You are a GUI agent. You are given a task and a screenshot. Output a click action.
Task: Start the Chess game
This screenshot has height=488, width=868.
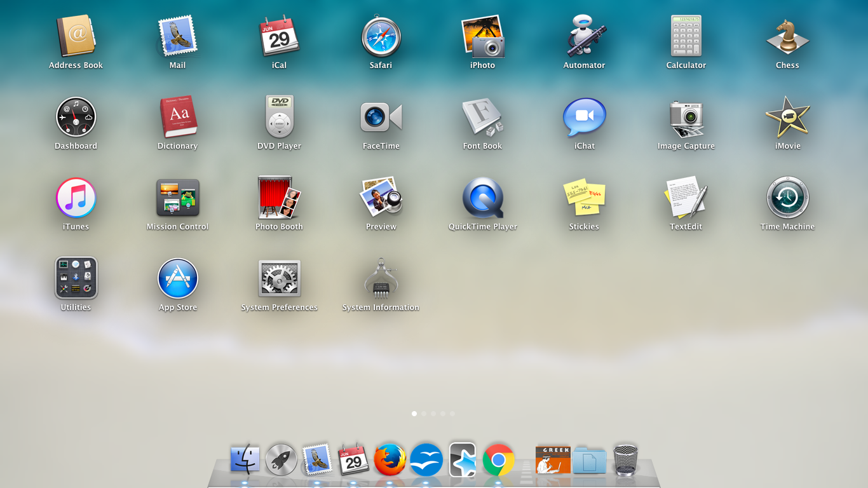point(787,36)
